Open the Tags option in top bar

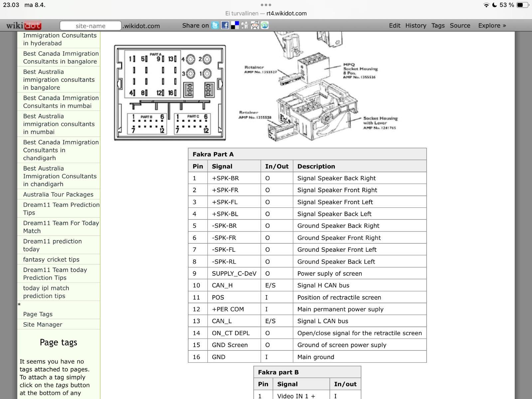click(438, 26)
